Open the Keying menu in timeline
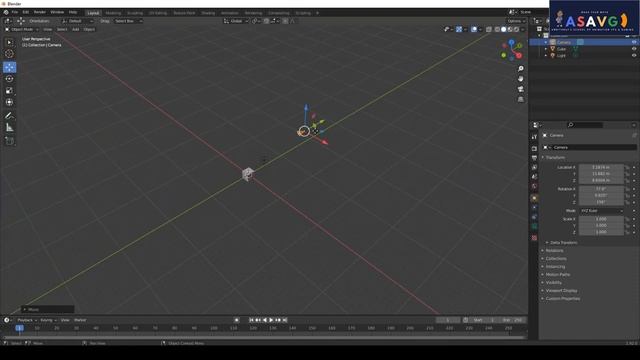The height and width of the screenshot is (360, 640). tap(48, 320)
